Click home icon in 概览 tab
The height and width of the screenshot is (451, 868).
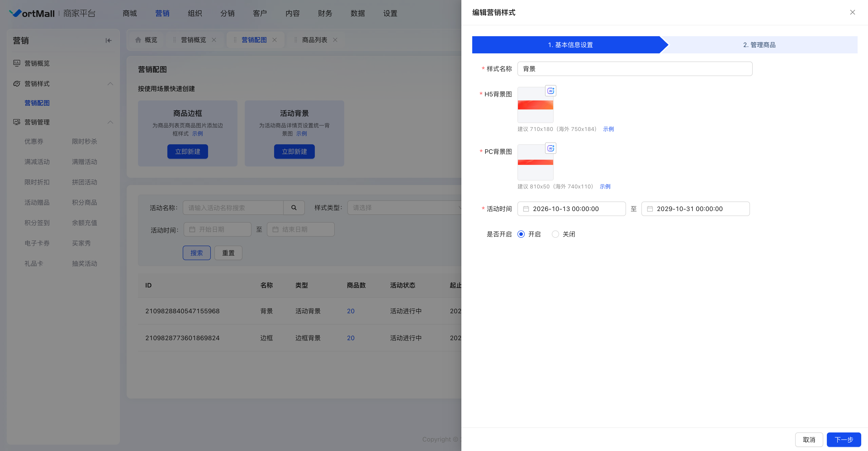138,40
